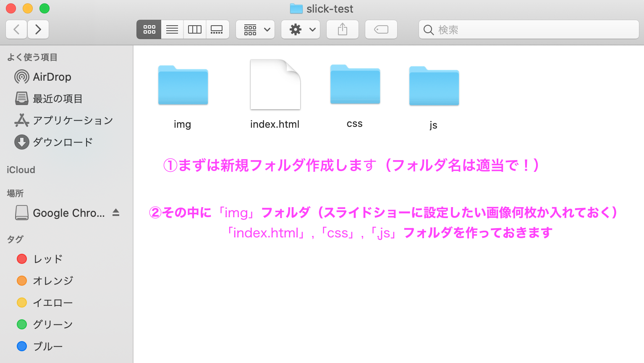
Task: Switch to gallery view
Action: click(x=217, y=29)
